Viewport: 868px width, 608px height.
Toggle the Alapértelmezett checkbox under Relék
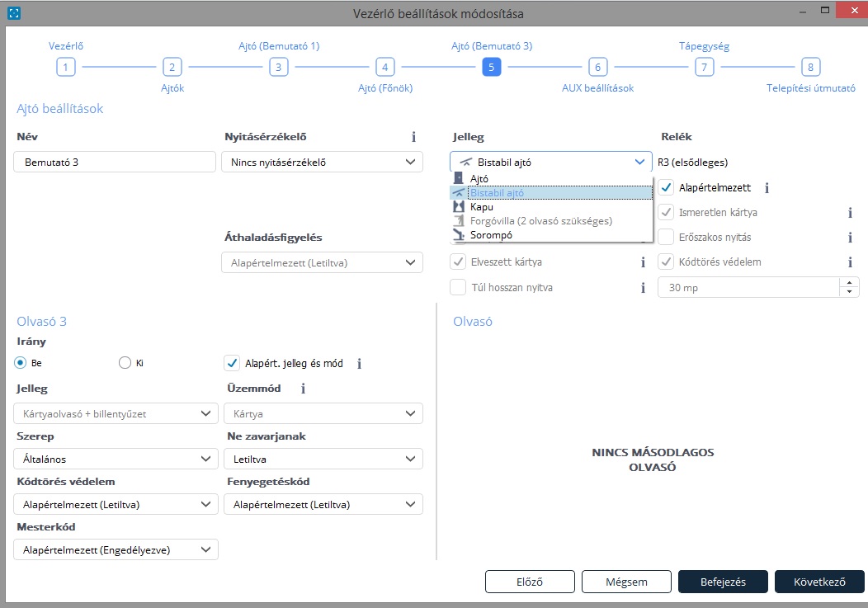tap(667, 188)
